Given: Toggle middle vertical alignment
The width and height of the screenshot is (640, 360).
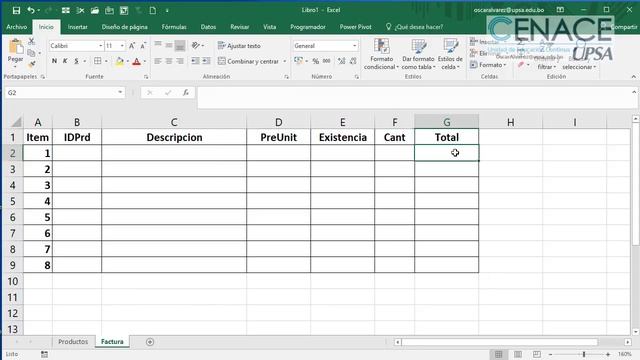Looking at the screenshot, I should click(169, 46).
